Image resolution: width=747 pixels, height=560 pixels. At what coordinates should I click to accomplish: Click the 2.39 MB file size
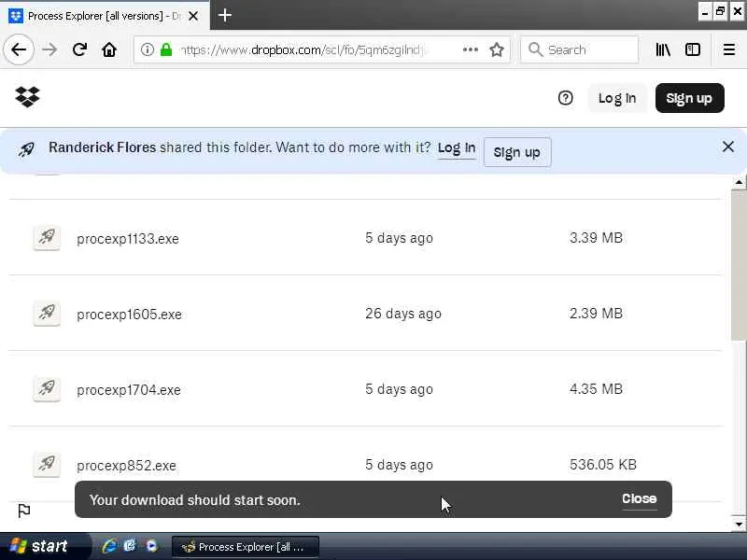point(596,314)
